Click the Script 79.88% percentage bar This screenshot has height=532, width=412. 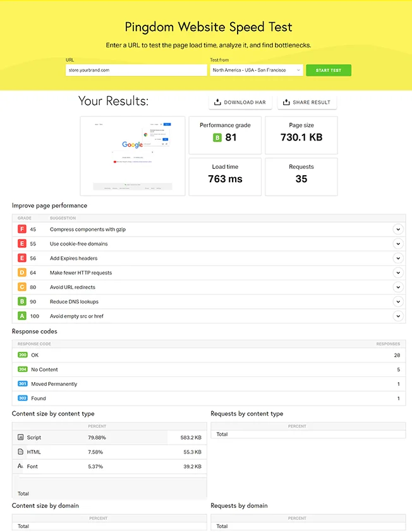coord(90,437)
